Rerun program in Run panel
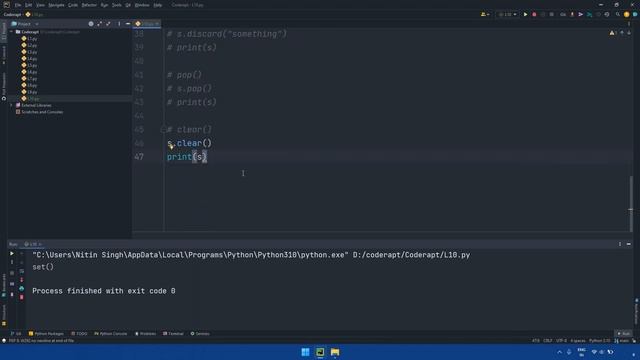 coord(12,253)
